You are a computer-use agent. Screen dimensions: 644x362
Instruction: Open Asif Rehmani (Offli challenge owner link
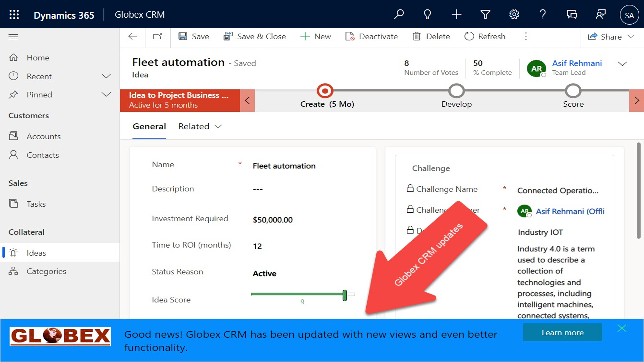point(570,212)
